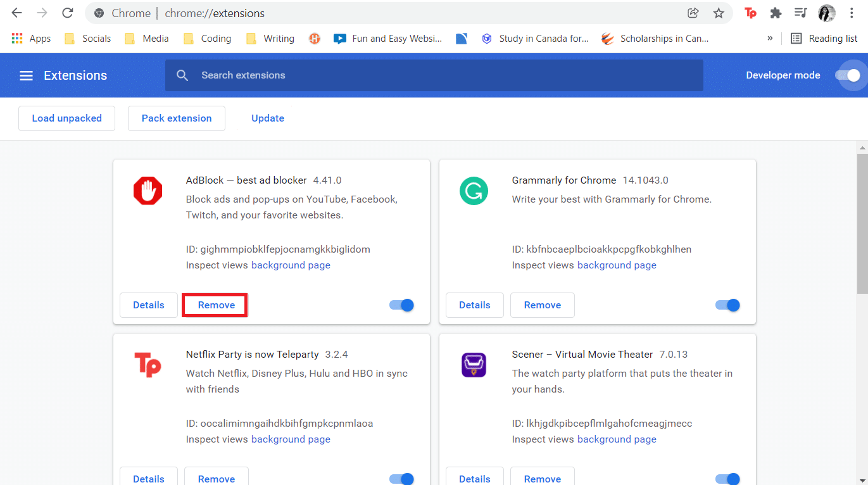This screenshot has height=485, width=868.
Task: Click the Chrome icon in the address bar
Action: [99, 13]
